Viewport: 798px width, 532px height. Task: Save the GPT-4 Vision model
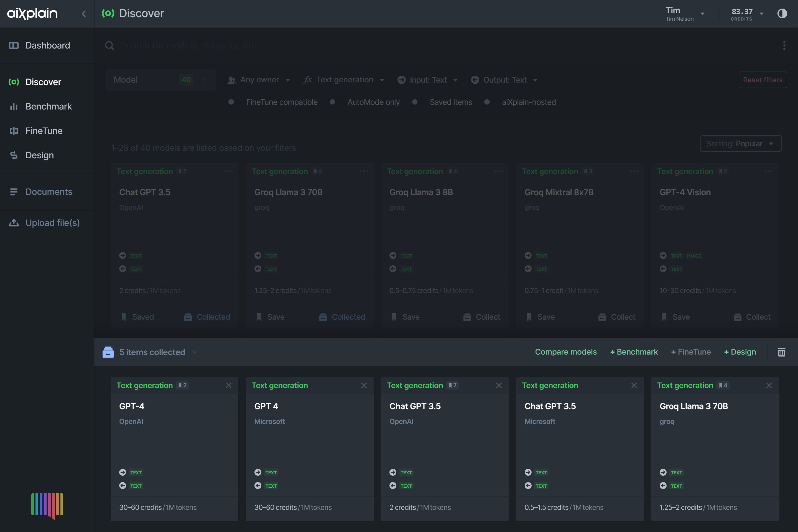675,317
